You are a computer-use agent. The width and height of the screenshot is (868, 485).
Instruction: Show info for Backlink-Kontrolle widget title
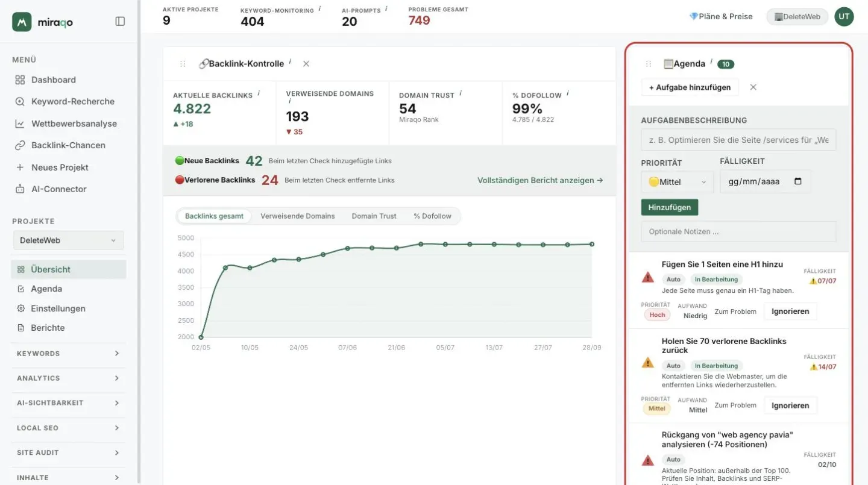pos(290,61)
